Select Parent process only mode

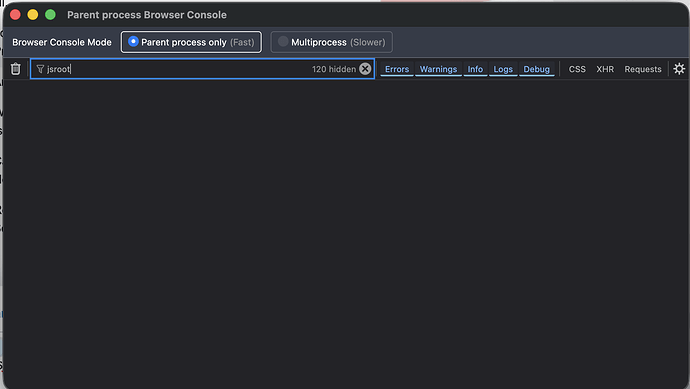[191, 42]
